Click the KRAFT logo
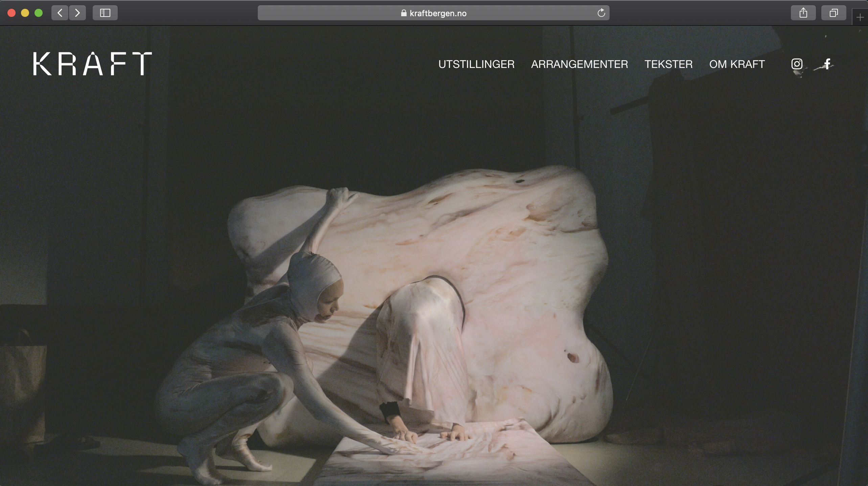The height and width of the screenshot is (486, 868). 92,64
